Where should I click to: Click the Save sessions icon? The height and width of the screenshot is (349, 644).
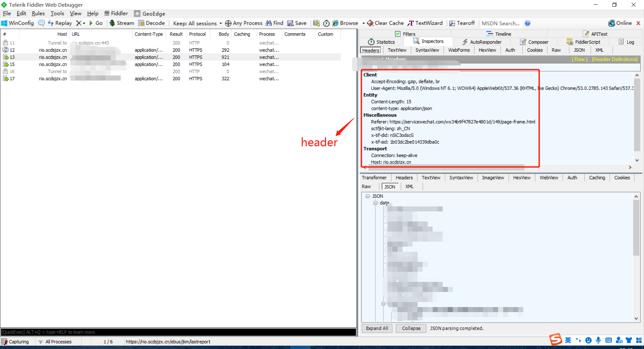[x=290, y=23]
